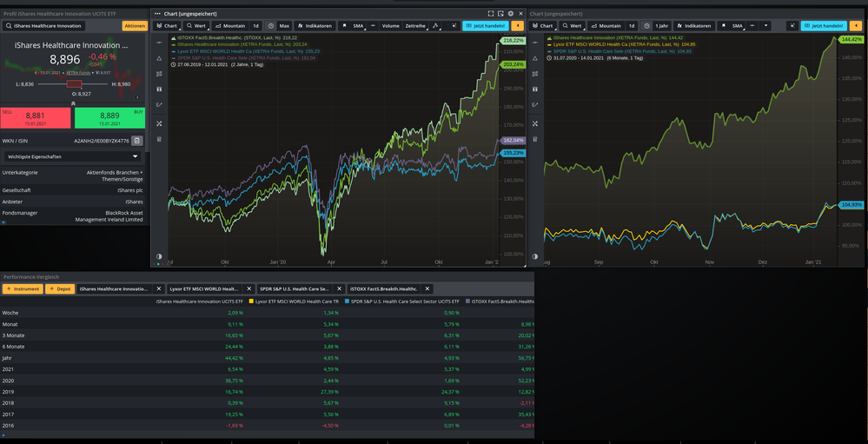The image size is (868, 444).
Task: Click the sparkle icon in right chart toolbar
Action: [x=792, y=25]
